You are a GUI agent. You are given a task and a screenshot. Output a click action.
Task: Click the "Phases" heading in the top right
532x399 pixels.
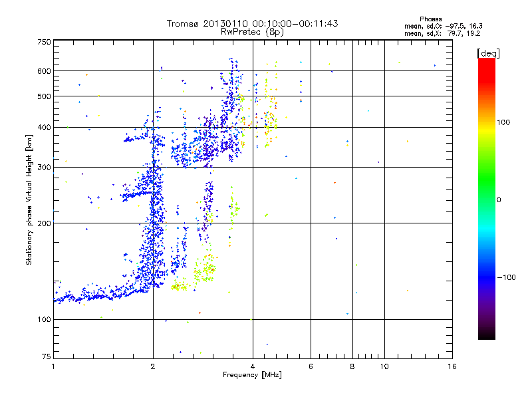(430, 19)
